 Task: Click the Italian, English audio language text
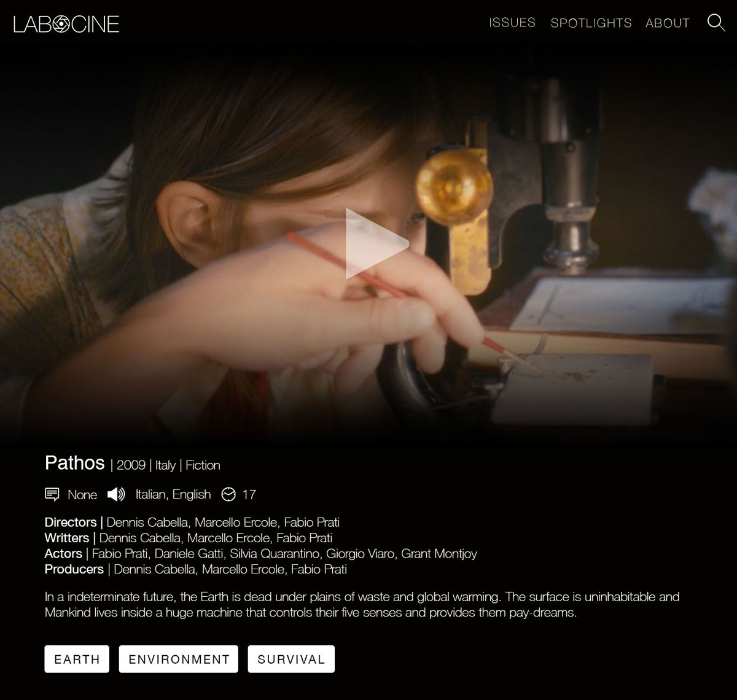(x=173, y=494)
